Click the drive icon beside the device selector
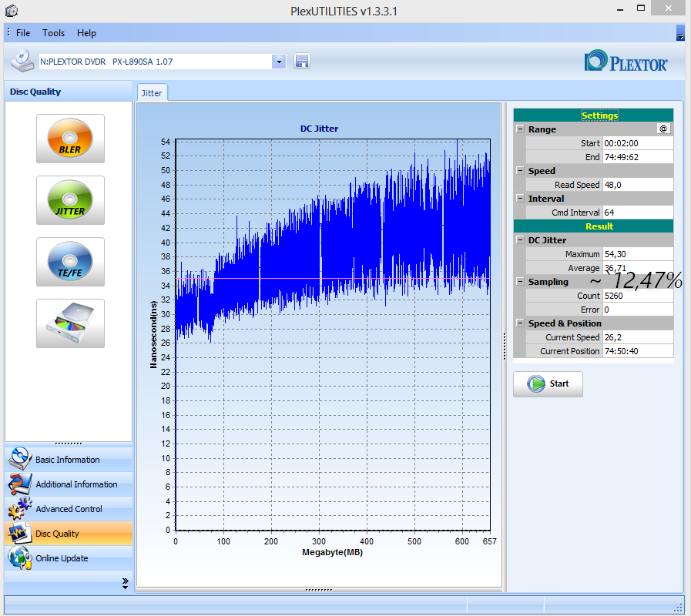Screen dimensions: 691x616 point(22,61)
